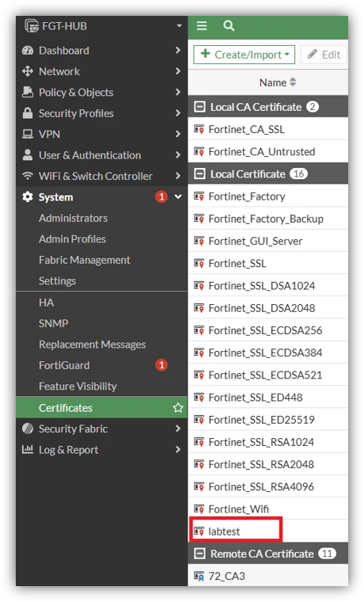Select the Fortinet_SSL_ECDSA384 row

tap(268, 352)
